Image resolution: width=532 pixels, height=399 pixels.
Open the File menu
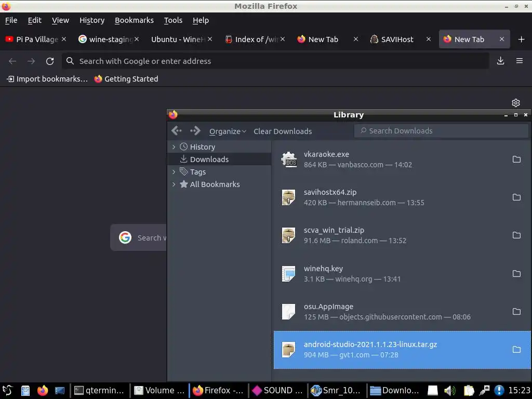coord(11,20)
